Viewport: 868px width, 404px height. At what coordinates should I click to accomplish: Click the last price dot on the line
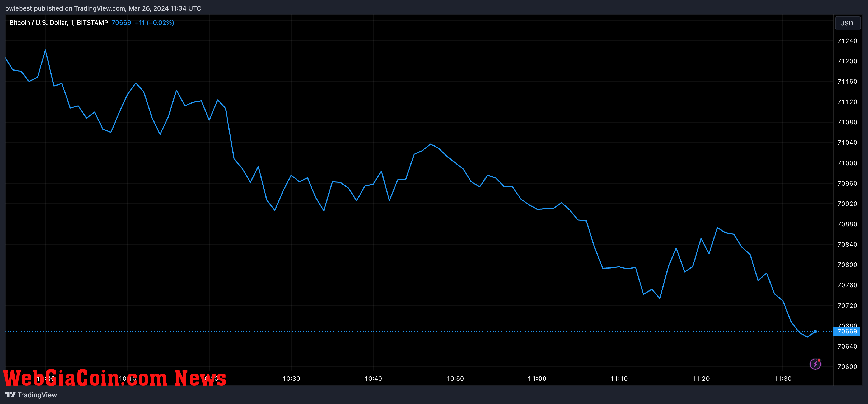pos(815,332)
